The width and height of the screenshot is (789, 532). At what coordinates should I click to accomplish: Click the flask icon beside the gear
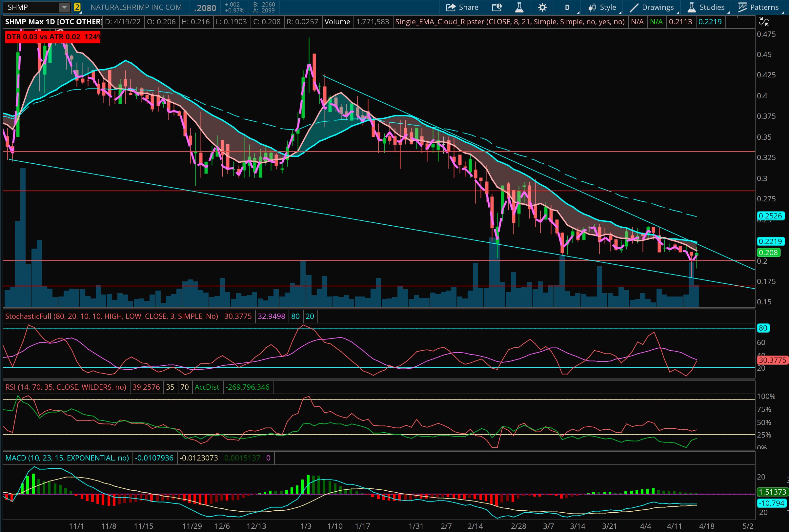click(x=519, y=7)
